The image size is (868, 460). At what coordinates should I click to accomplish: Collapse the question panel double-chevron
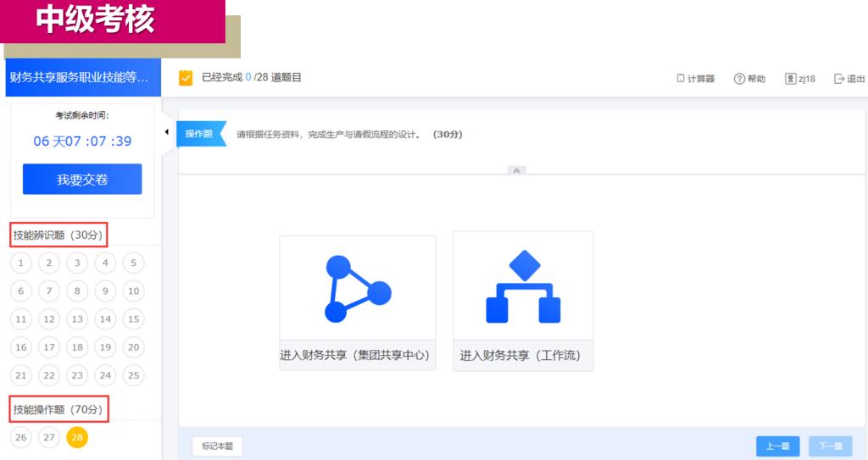click(x=517, y=170)
